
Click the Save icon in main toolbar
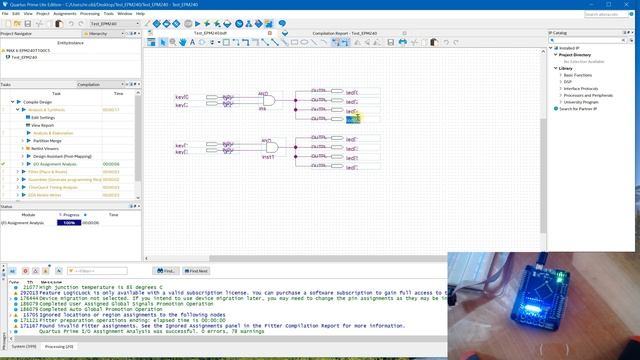pos(28,24)
